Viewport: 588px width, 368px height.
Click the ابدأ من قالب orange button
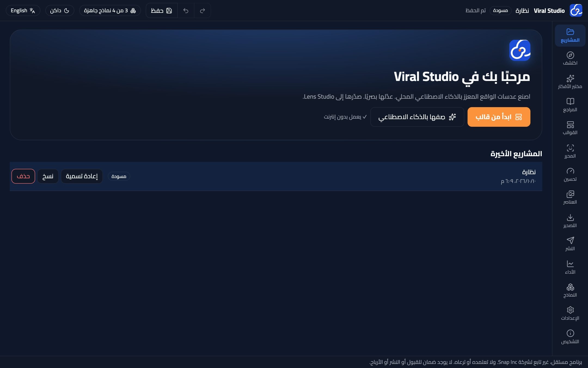tap(499, 117)
